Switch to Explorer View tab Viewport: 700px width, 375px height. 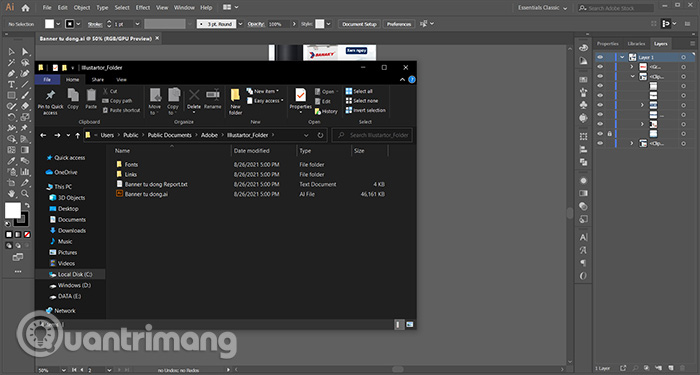coord(121,79)
